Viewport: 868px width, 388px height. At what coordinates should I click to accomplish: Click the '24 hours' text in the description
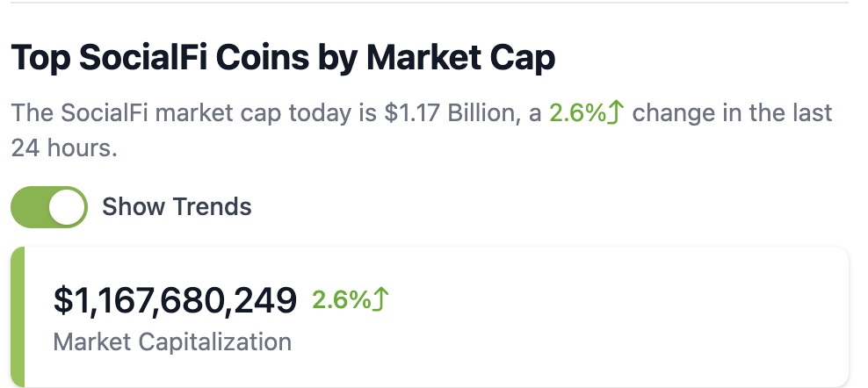(x=63, y=148)
